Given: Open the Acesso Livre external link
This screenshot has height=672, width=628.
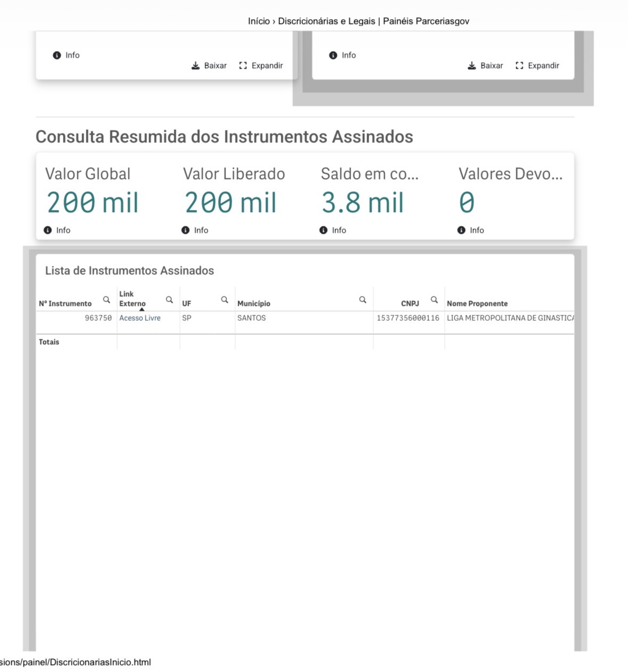Looking at the screenshot, I should (140, 318).
